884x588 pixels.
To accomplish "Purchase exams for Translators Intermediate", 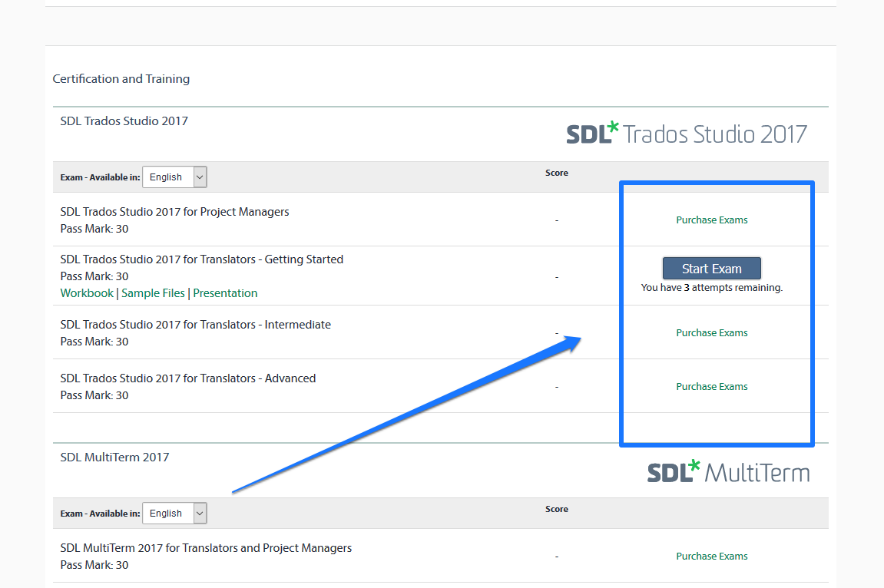I will [711, 333].
